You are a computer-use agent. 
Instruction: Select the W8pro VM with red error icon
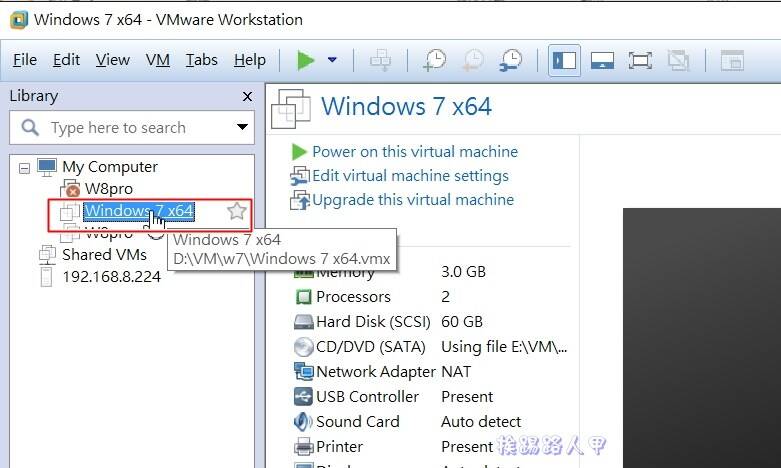109,189
